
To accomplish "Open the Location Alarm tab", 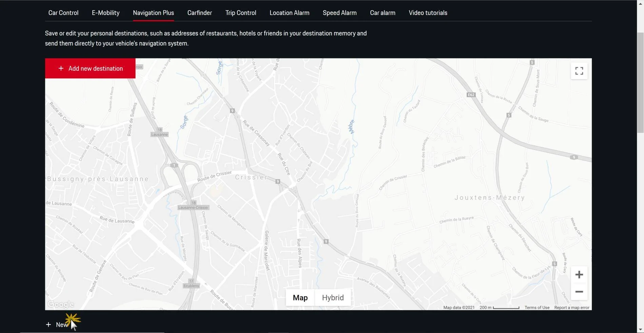I will pyautogui.click(x=289, y=13).
